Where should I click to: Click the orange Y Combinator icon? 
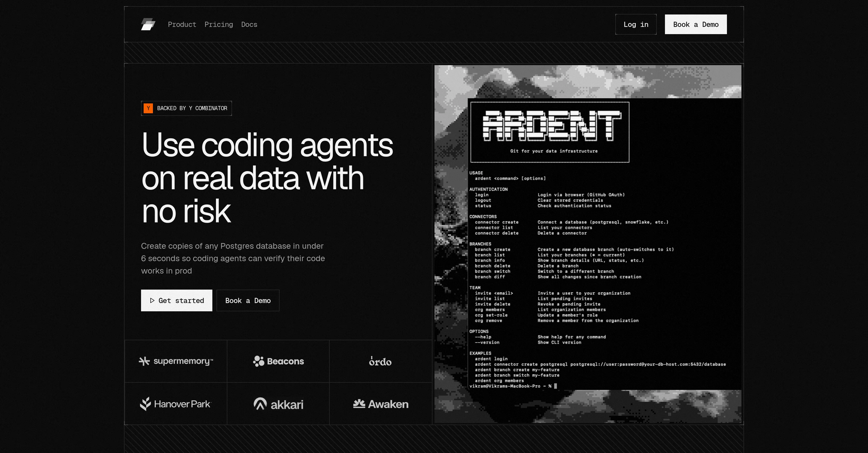(148, 108)
